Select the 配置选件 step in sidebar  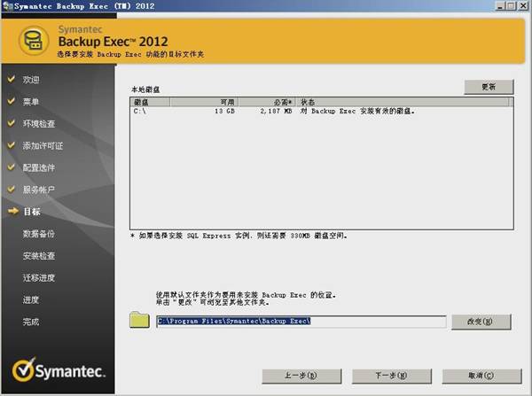(39, 167)
